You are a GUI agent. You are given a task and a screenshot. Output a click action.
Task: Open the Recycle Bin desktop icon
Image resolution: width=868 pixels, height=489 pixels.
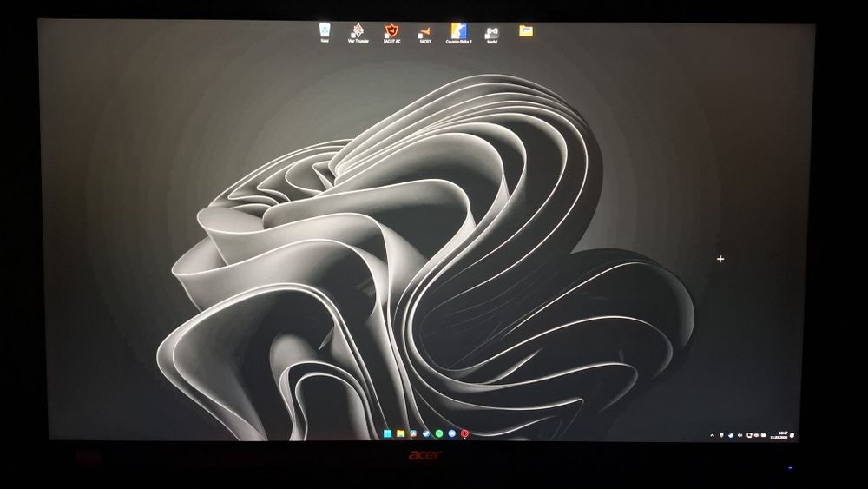(x=325, y=32)
